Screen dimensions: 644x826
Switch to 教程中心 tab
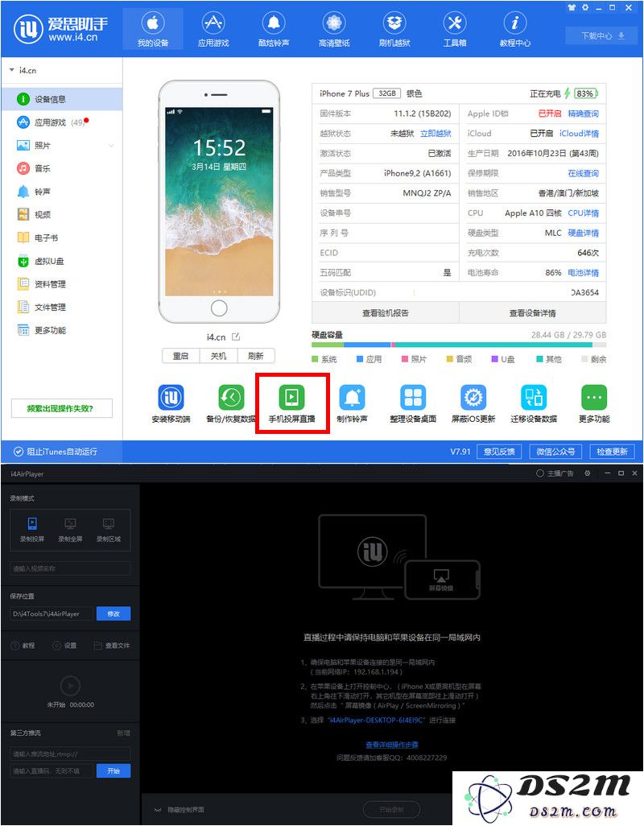coord(515,29)
